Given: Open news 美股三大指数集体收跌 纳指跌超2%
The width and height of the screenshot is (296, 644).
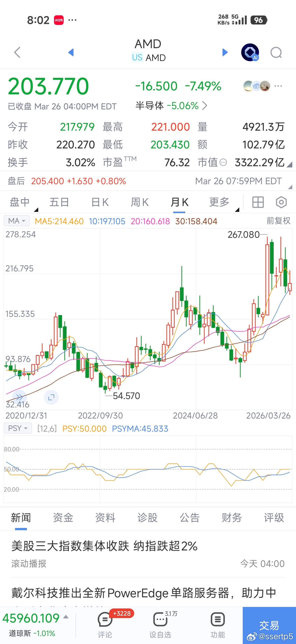Looking at the screenshot, I should click(x=104, y=546).
